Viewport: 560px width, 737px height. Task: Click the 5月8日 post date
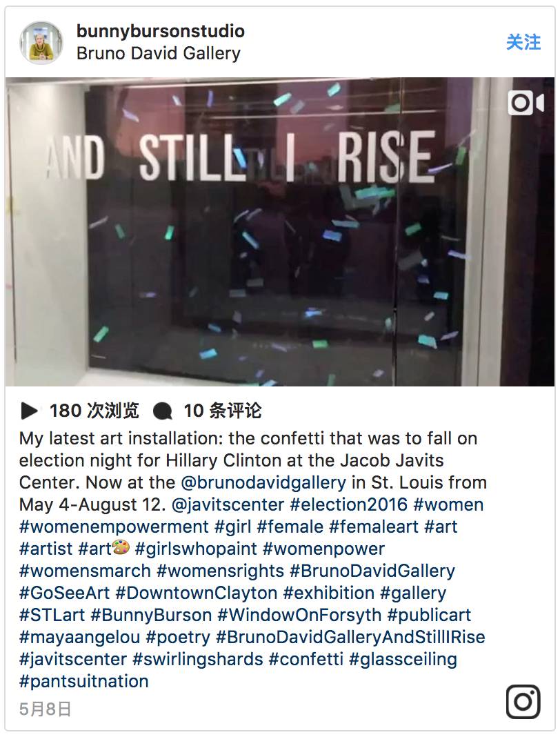(45, 709)
